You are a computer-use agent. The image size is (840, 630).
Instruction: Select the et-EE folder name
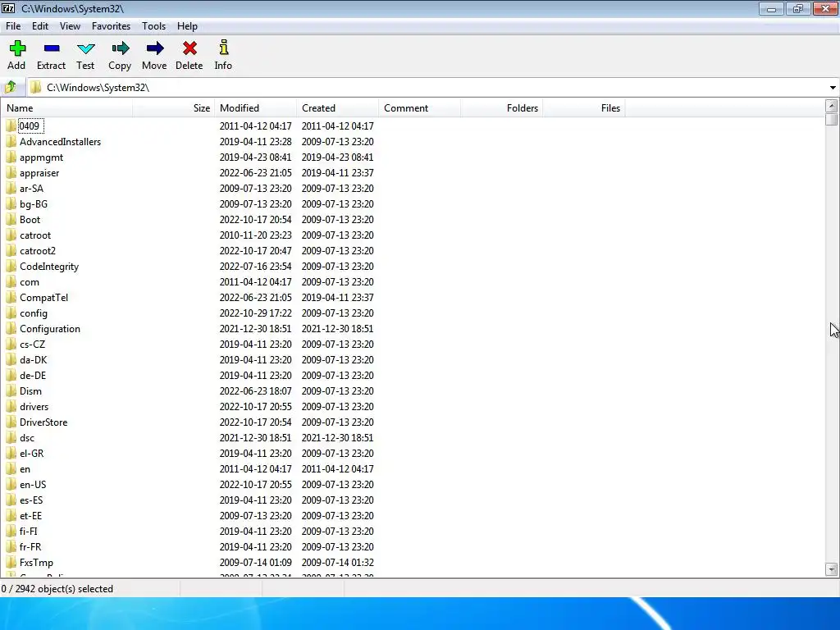pos(30,515)
